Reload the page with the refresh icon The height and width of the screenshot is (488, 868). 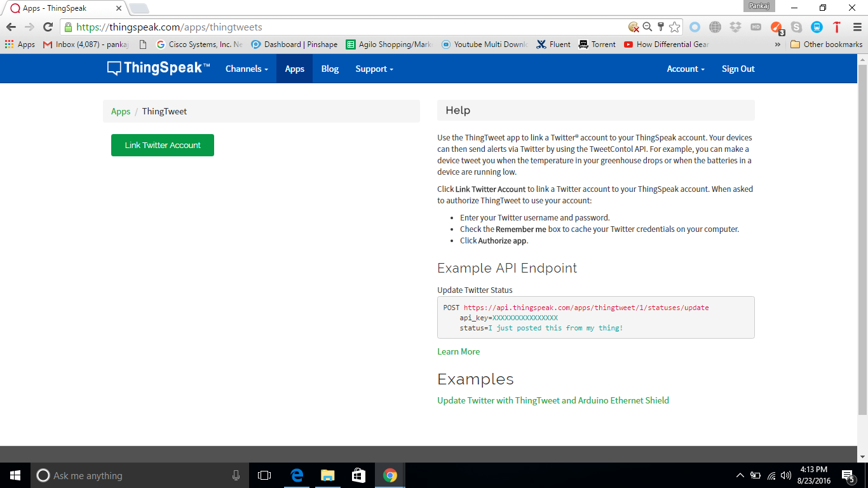pyautogui.click(x=48, y=27)
